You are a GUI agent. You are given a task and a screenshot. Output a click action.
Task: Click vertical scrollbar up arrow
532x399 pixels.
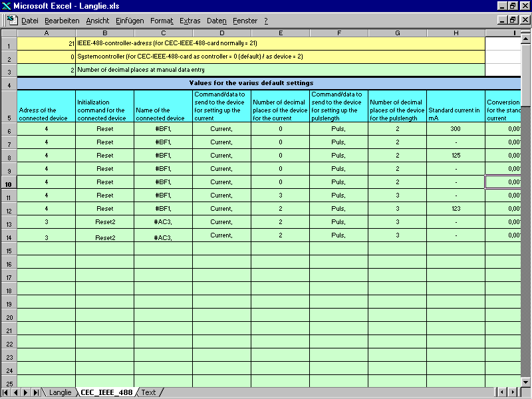pyautogui.click(x=525, y=39)
